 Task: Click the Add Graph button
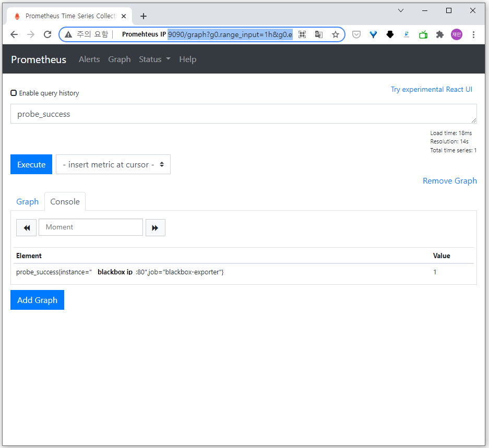click(37, 300)
